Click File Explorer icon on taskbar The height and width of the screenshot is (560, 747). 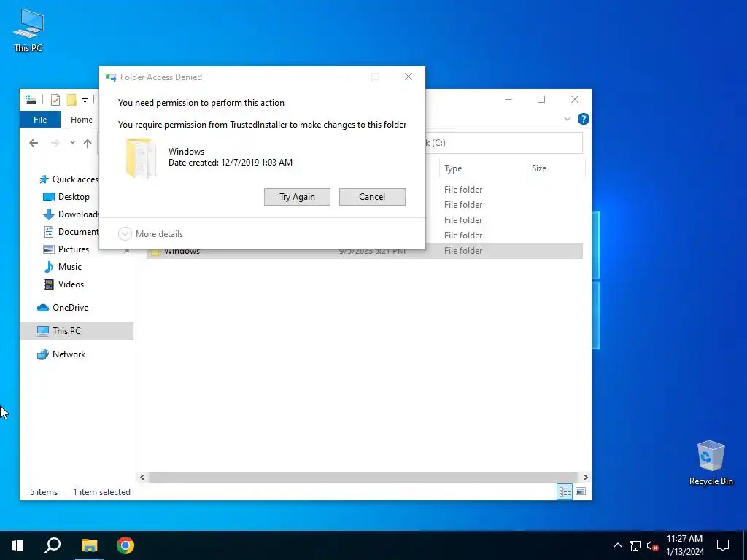pyautogui.click(x=89, y=545)
